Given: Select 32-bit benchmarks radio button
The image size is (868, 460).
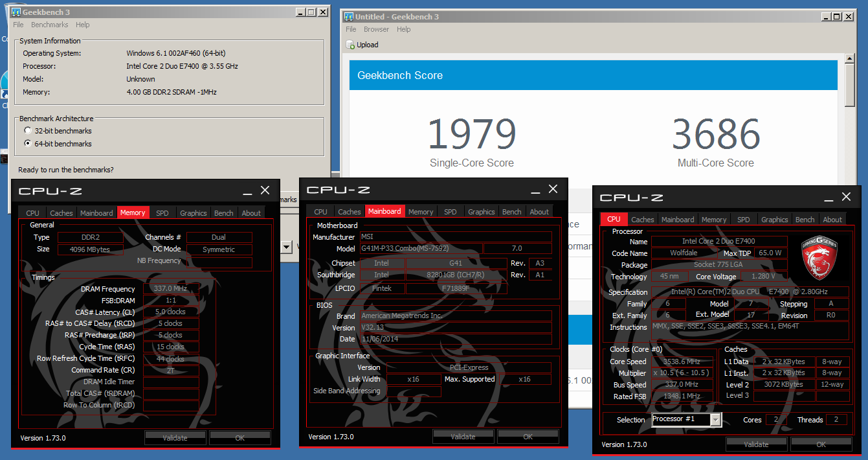Looking at the screenshot, I should click(x=28, y=131).
